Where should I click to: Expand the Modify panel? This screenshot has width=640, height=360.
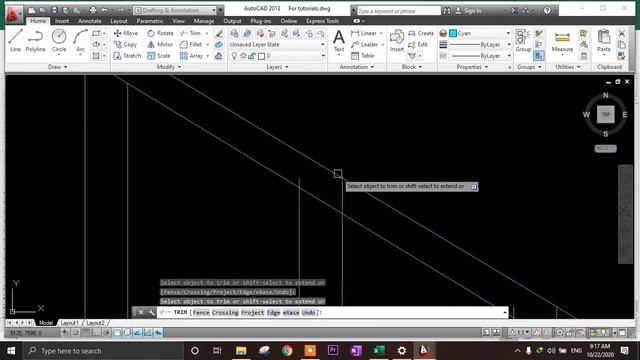(169, 67)
